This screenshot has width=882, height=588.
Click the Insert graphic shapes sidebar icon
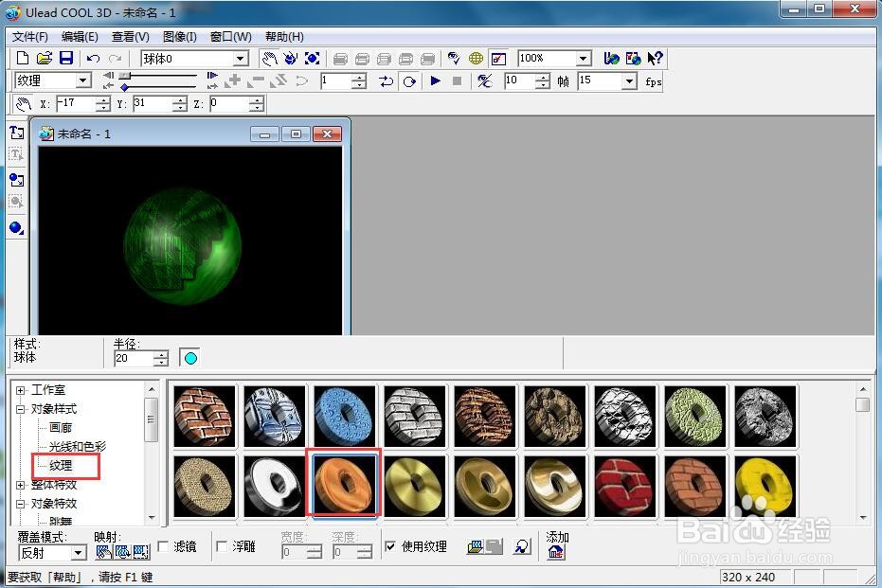pyautogui.click(x=16, y=180)
